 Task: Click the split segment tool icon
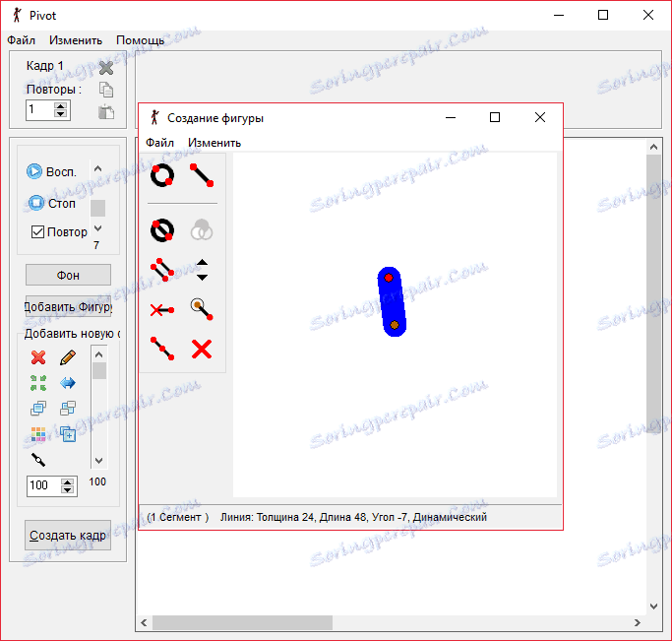pos(162,349)
